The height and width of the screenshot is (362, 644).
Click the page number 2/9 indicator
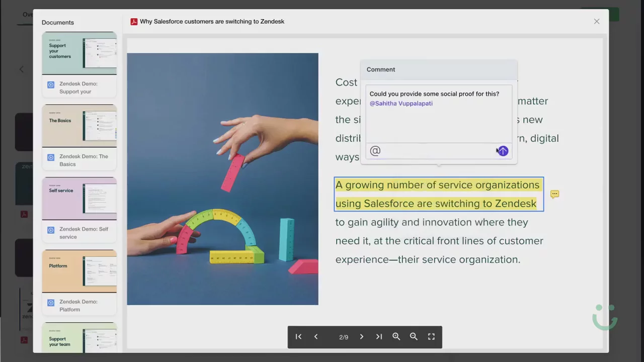[x=344, y=337]
